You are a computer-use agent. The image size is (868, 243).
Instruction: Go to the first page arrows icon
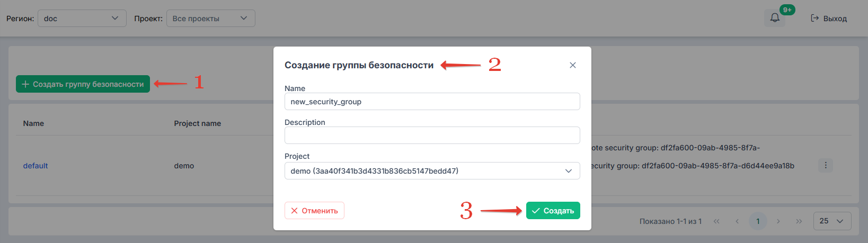[716, 221]
